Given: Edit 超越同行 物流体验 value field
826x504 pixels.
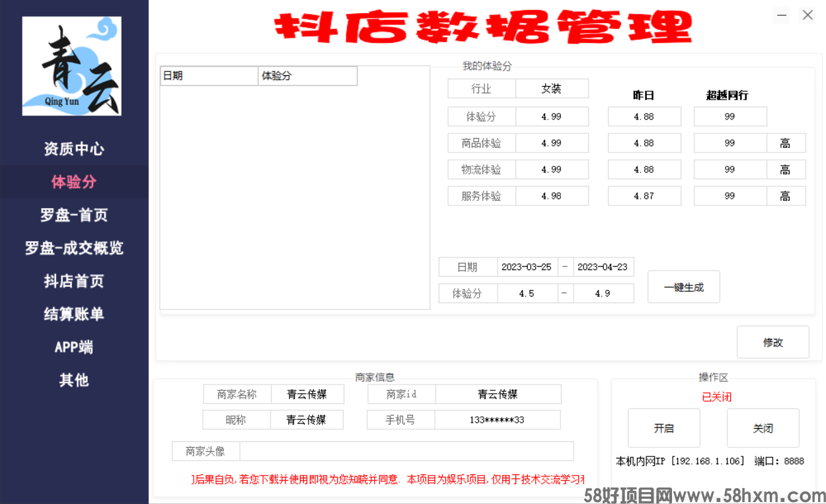Looking at the screenshot, I should 730,169.
